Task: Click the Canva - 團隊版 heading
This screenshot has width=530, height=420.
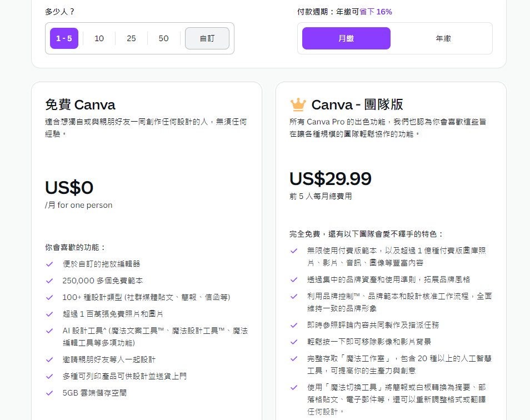Action: tap(357, 105)
